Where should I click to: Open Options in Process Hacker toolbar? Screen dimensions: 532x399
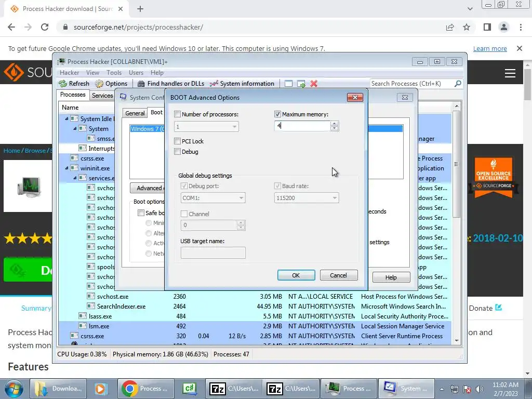111,84
